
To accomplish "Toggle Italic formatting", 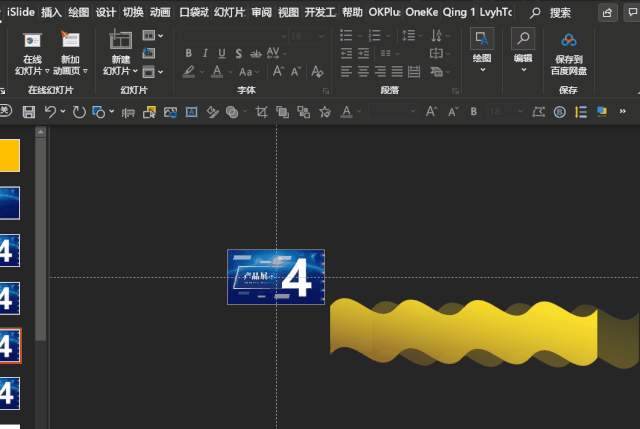I will (205, 53).
